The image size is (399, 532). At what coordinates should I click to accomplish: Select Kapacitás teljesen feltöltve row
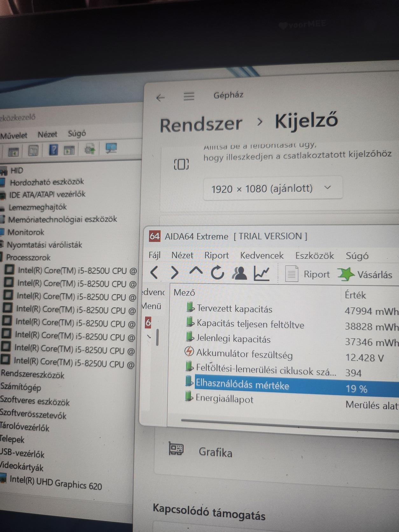[250, 324]
